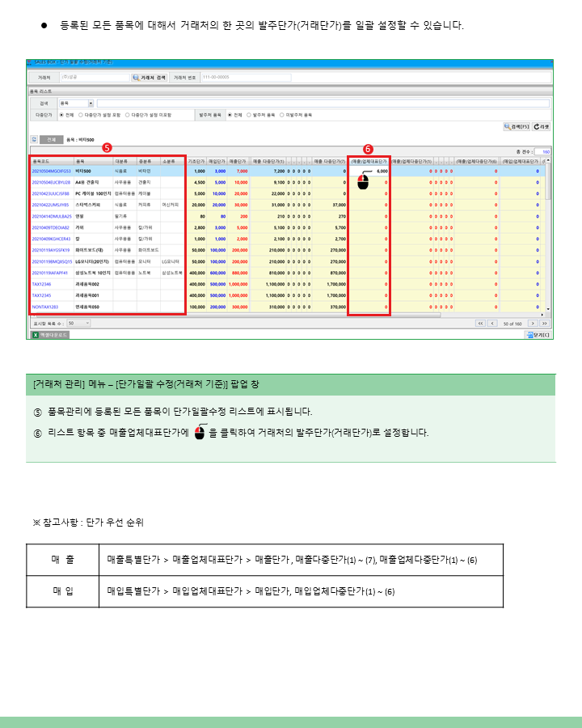Open the 표시할 목록 수 dropdown
Image resolution: width=582 pixels, height=728 pixels.
(78, 323)
